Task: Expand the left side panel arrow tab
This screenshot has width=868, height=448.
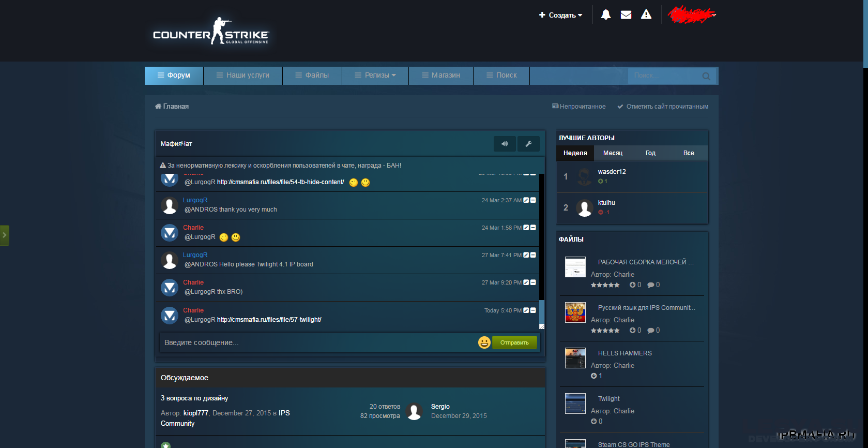Action: coord(4,235)
